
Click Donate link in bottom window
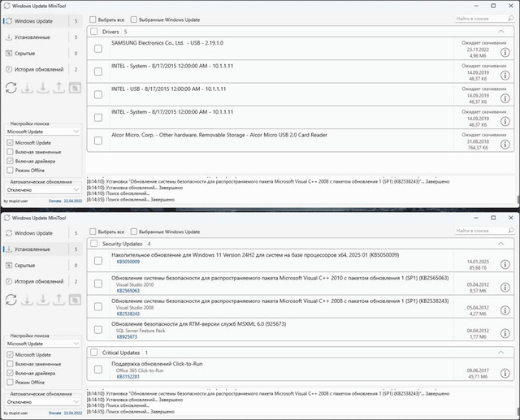(x=54, y=413)
